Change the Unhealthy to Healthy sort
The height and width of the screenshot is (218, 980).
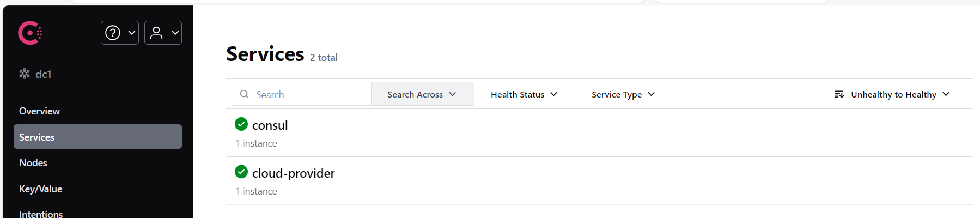(892, 94)
